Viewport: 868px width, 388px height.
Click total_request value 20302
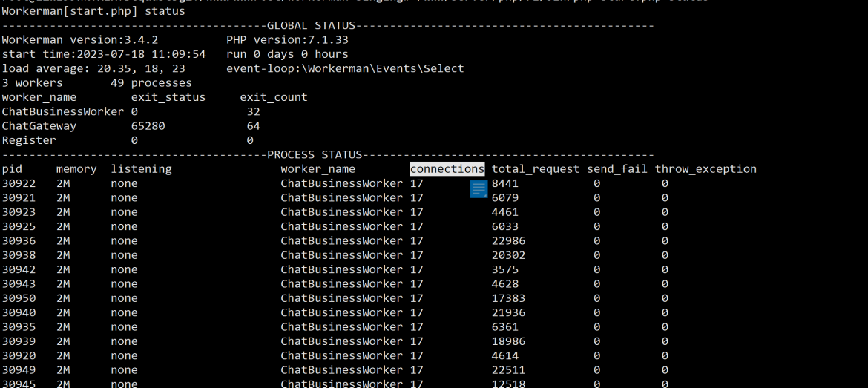point(508,255)
